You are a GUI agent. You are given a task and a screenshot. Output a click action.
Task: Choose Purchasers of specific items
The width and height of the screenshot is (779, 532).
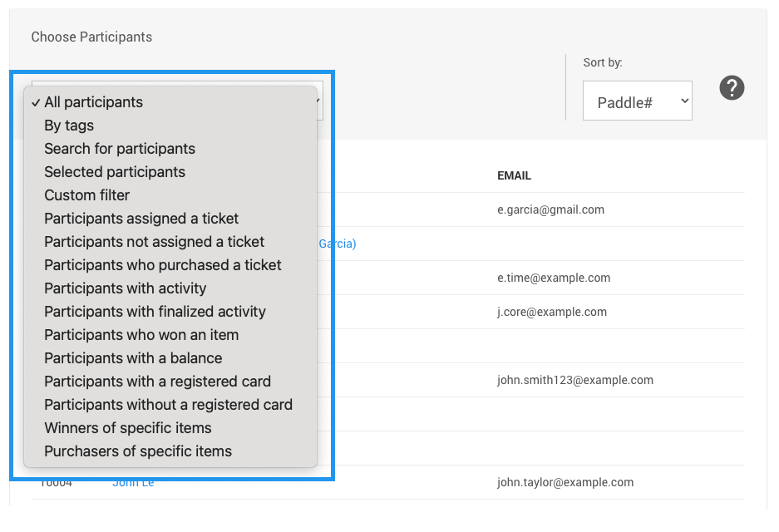pos(138,451)
